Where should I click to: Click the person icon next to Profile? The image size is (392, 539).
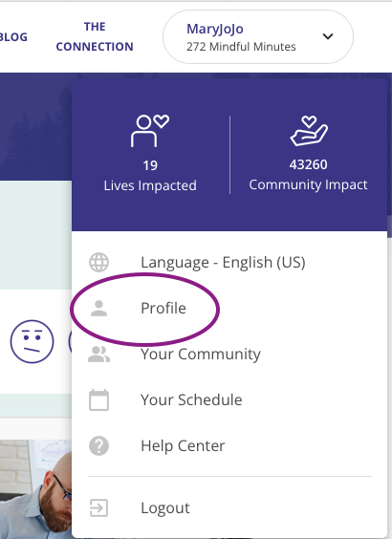coord(99,308)
